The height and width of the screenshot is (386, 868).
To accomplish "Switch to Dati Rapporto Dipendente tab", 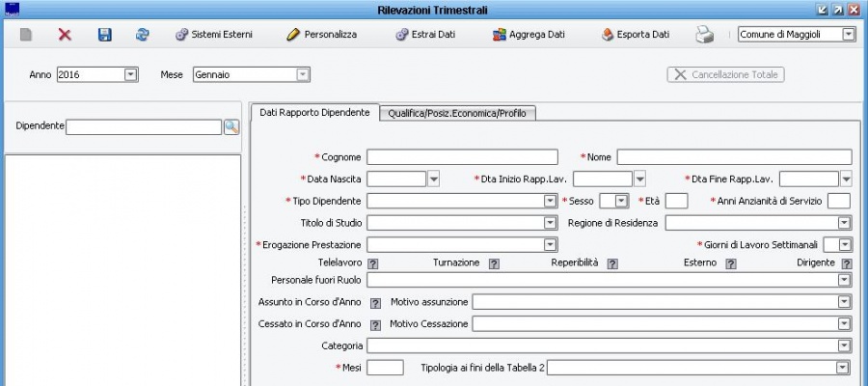I will 314,112.
